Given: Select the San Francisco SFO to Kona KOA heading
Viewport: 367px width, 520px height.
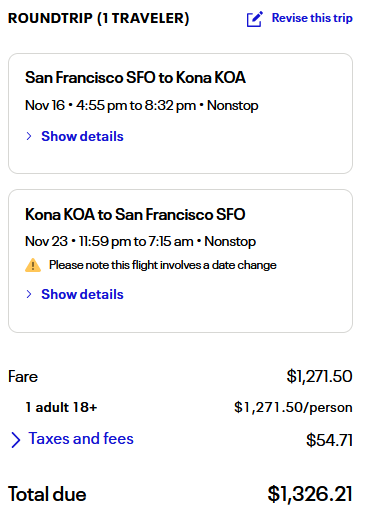Looking at the screenshot, I should 135,78.
